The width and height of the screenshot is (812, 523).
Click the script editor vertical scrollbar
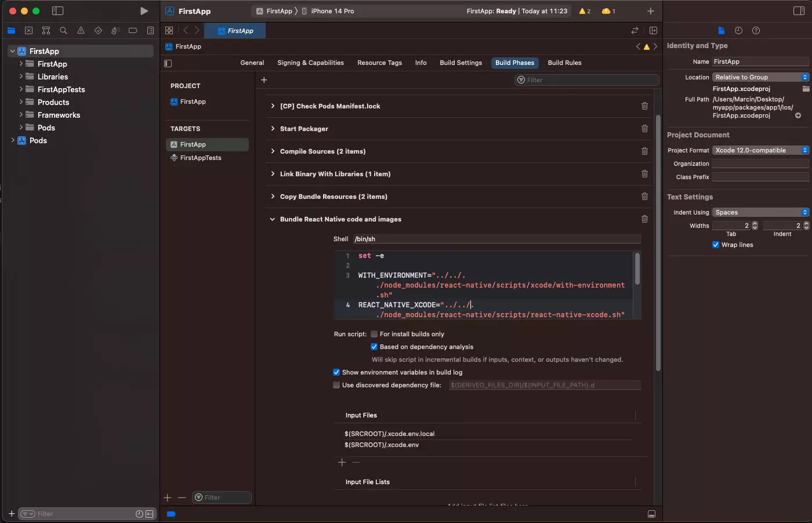coord(637,268)
